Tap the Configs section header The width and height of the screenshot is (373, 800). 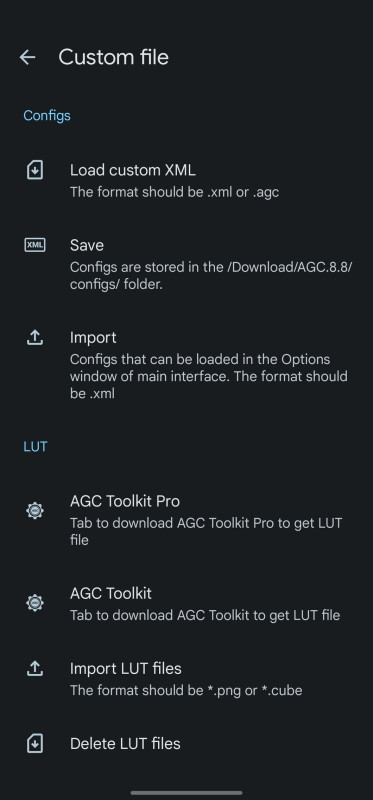tap(47, 116)
